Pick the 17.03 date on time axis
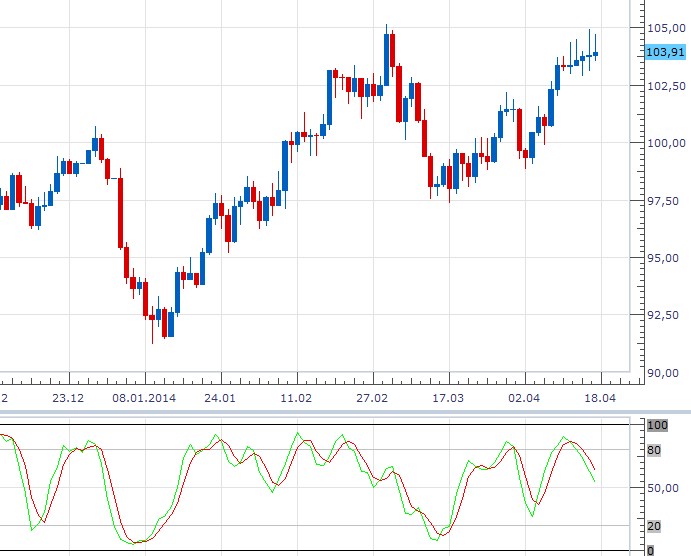This screenshot has width=691, height=556. coord(448,398)
